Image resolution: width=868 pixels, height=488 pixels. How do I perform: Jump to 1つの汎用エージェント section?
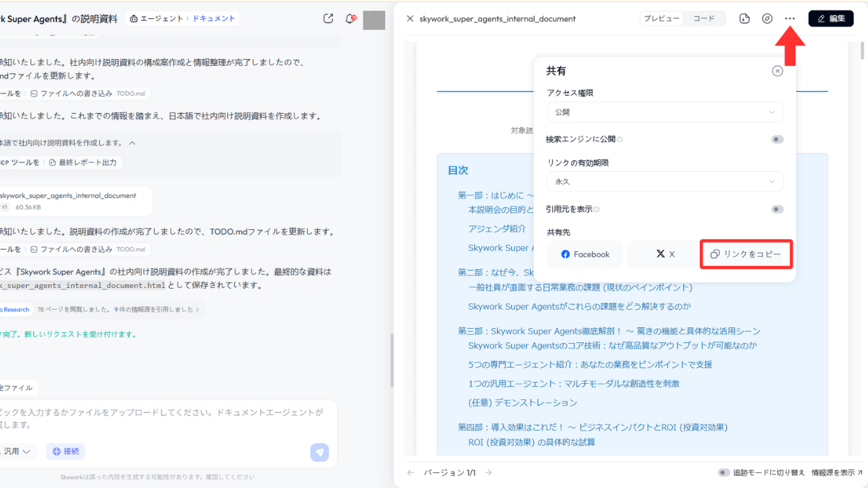click(x=574, y=384)
